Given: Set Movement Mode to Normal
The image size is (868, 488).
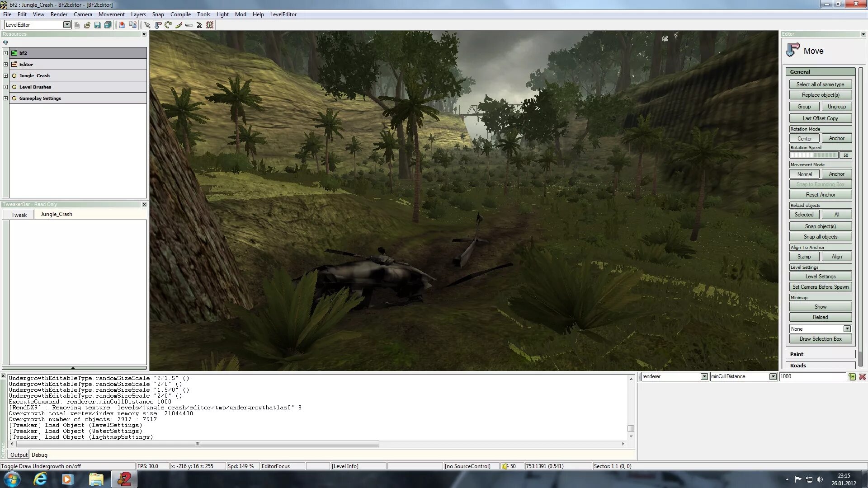Looking at the screenshot, I should (x=804, y=174).
